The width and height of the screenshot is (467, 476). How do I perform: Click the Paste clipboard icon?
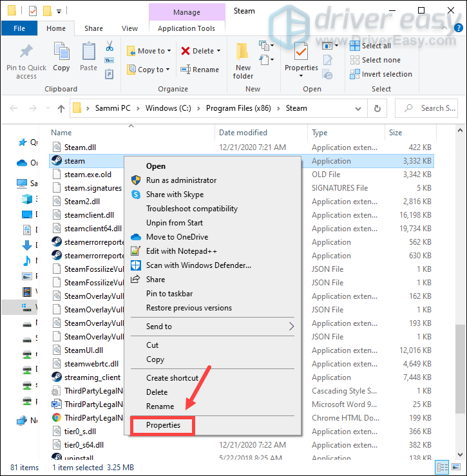[89, 52]
